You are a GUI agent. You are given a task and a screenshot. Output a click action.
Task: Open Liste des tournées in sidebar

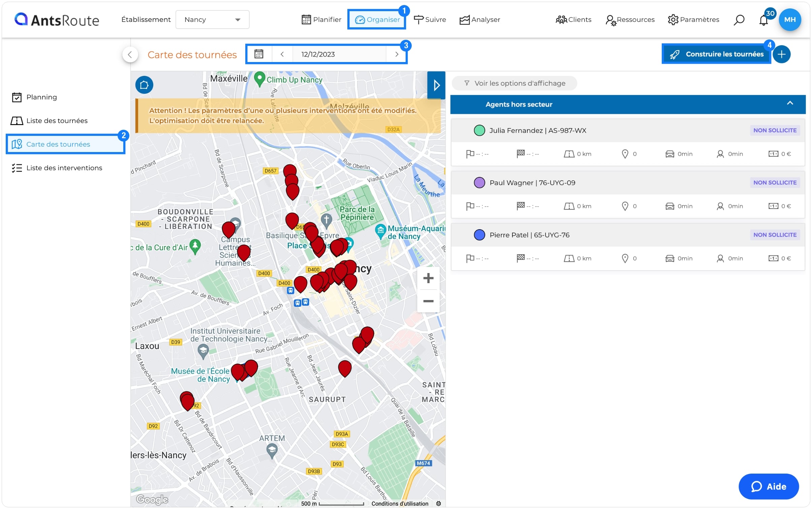(x=49, y=121)
